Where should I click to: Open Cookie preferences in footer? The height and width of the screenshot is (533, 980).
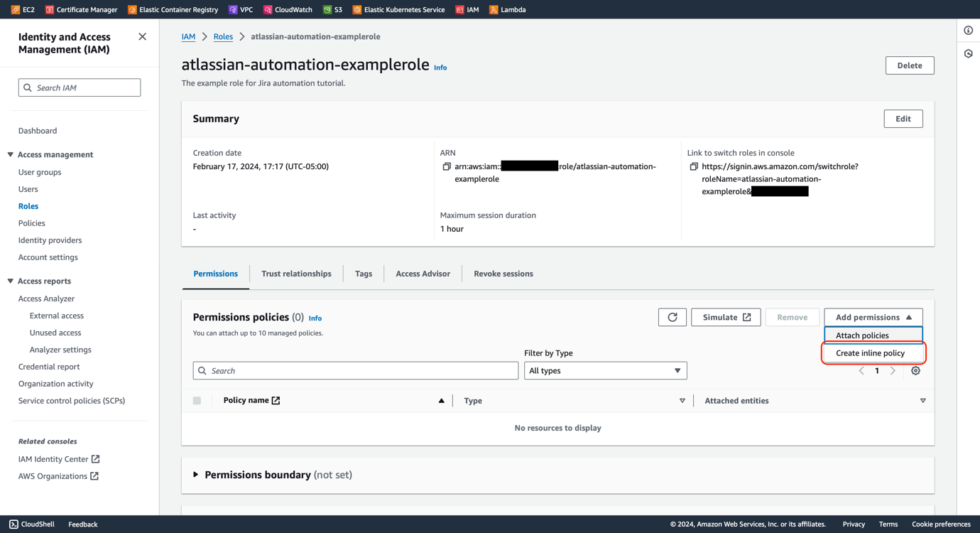(941, 524)
